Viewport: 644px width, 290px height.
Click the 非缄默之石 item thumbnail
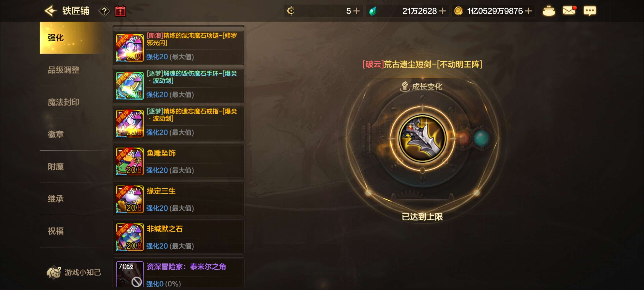[x=130, y=237]
